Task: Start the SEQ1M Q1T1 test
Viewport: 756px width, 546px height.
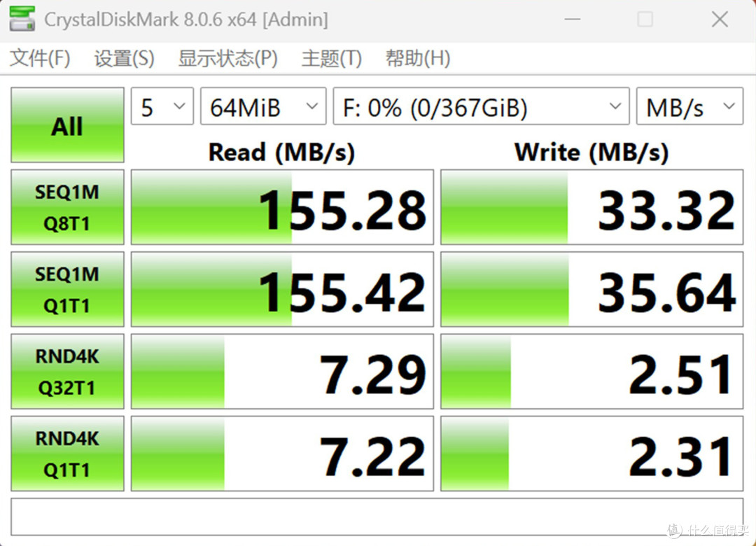Action: click(67, 289)
